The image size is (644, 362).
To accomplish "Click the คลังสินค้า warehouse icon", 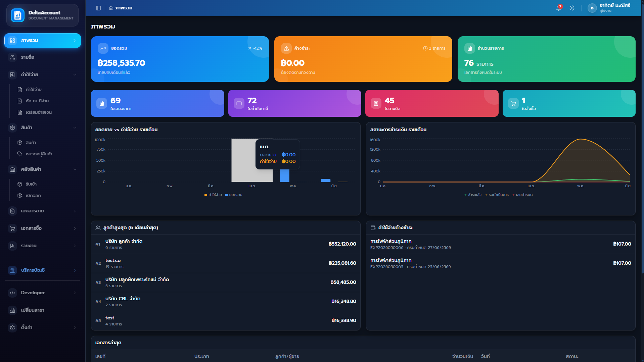I will 12,169.
